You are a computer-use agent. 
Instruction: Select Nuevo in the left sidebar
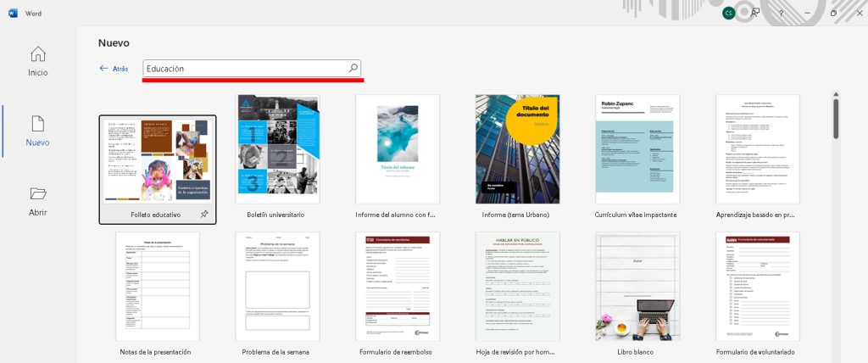pos(37,131)
